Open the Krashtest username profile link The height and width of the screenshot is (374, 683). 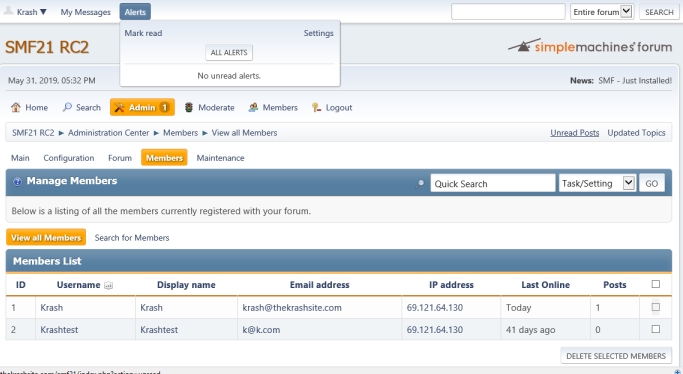pos(59,330)
